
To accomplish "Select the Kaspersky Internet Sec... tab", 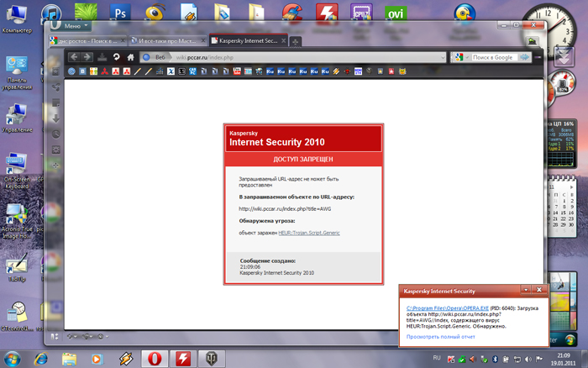I will 249,40.
